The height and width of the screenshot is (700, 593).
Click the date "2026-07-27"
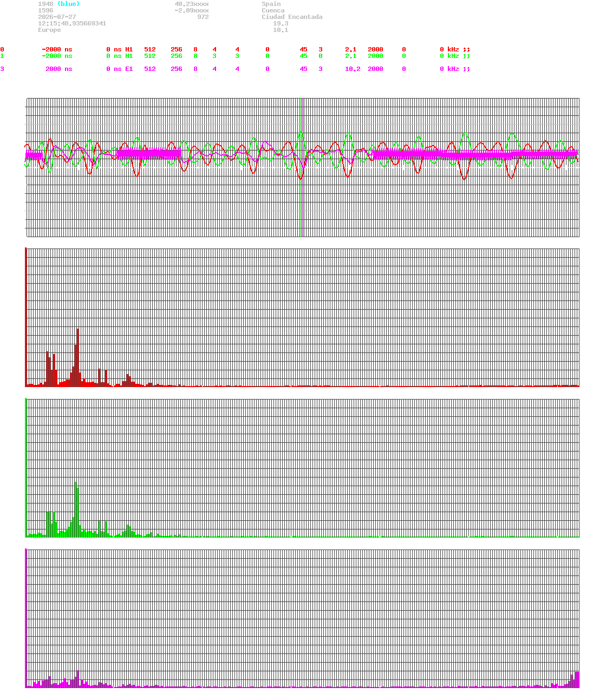point(57,17)
